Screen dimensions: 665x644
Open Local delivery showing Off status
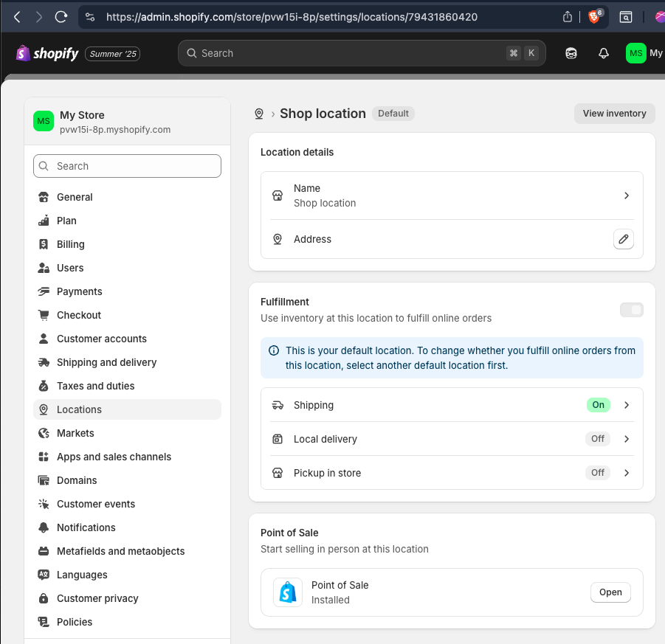(452, 439)
